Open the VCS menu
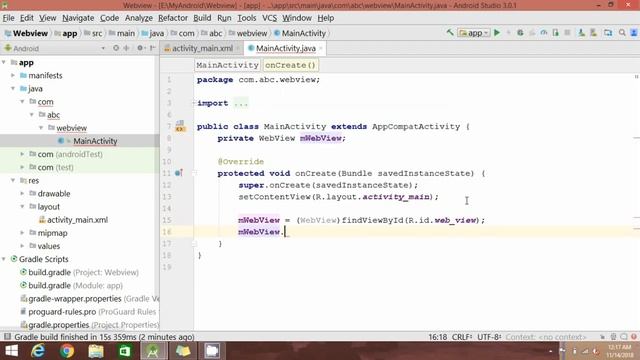The image size is (640, 360). pyautogui.click(x=269, y=18)
